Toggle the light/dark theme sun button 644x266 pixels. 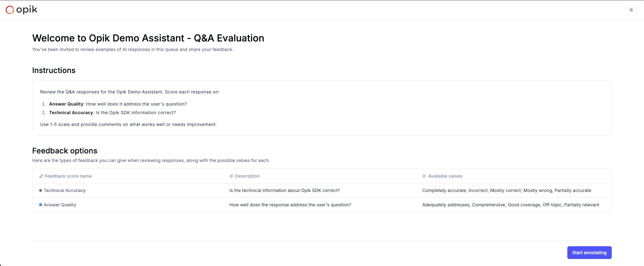click(x=631, y=10)
